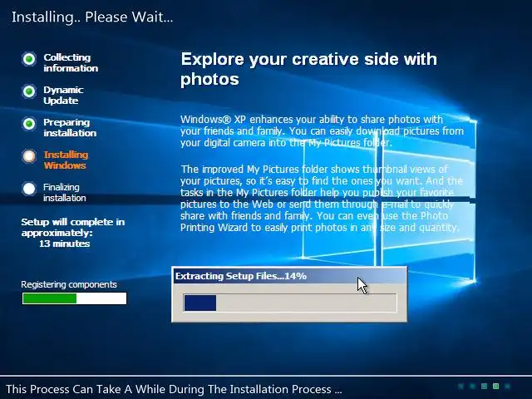The height and width of the screenshot is (399, 532).
Task: Click the green Registering components progress bar
Action: pyautogui.click(x=74, y=298)
